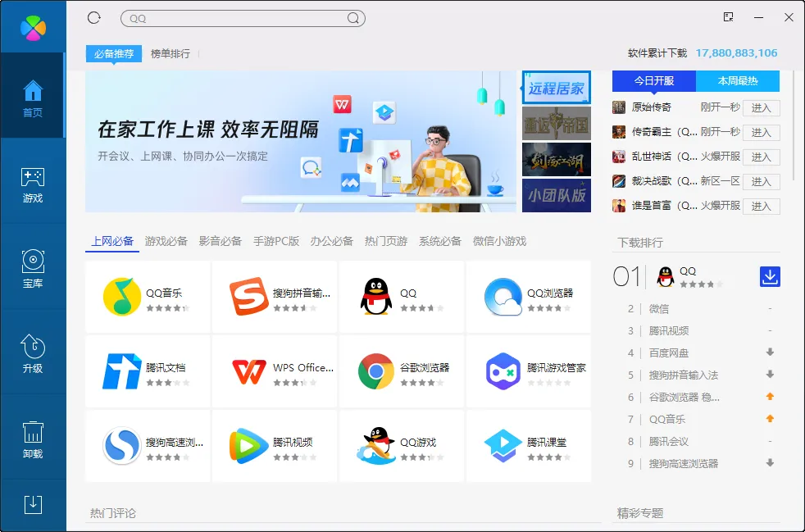Click the 原始传奇 game icon
805x532 pixels.
coord(619,107)
